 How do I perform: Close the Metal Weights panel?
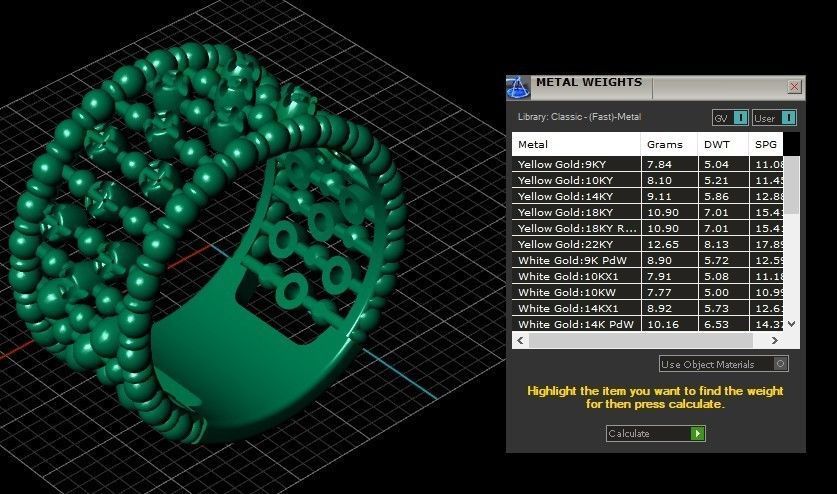[x=794, y=87]
